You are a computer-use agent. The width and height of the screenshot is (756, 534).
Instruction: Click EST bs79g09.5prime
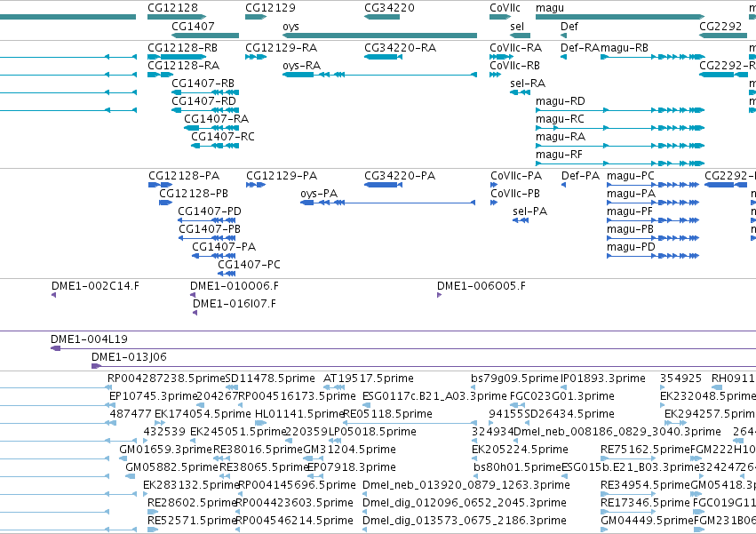click(473, 387)
